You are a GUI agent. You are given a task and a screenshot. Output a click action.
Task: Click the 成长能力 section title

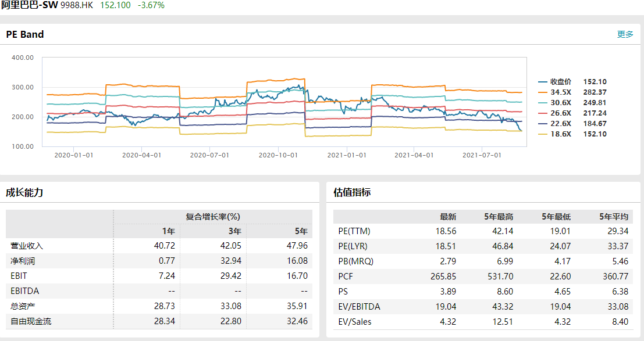click(x=24, y=192)
